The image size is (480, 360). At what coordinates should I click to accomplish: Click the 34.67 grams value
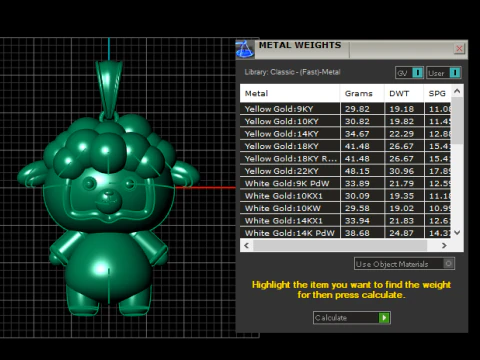click(x=357, y=134)
